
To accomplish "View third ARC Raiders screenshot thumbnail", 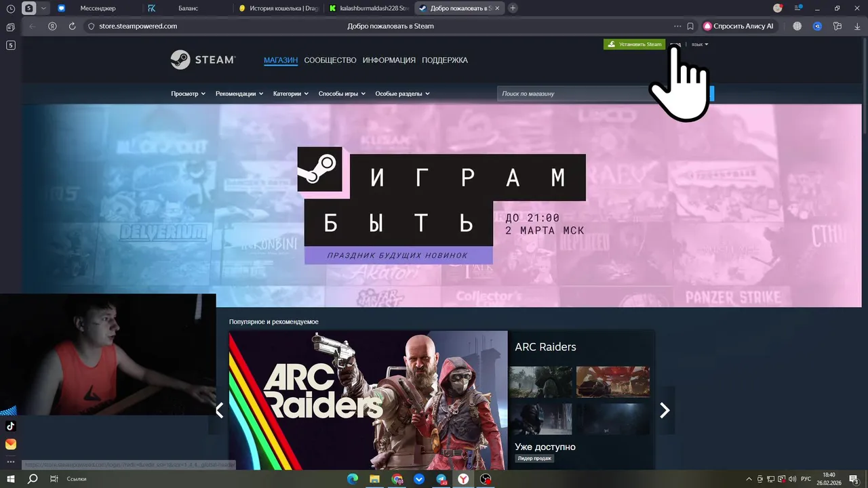I will coord(540,419).
